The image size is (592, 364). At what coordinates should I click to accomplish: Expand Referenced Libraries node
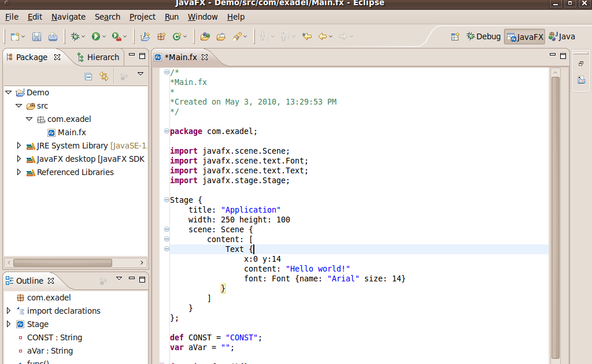18,172
